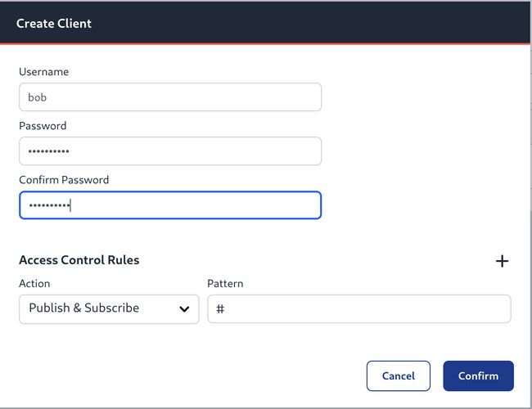Focus the Username field containing bob

click(170, 97)
